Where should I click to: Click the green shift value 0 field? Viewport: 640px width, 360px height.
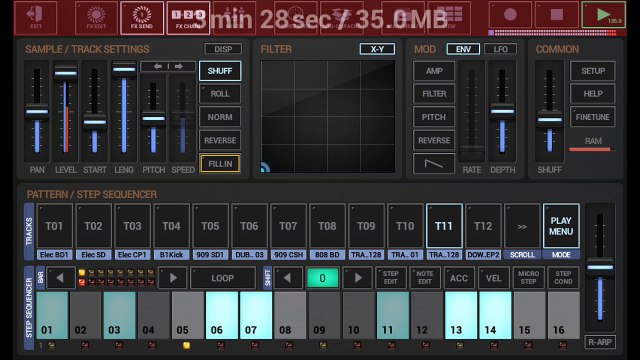(322, 278)
